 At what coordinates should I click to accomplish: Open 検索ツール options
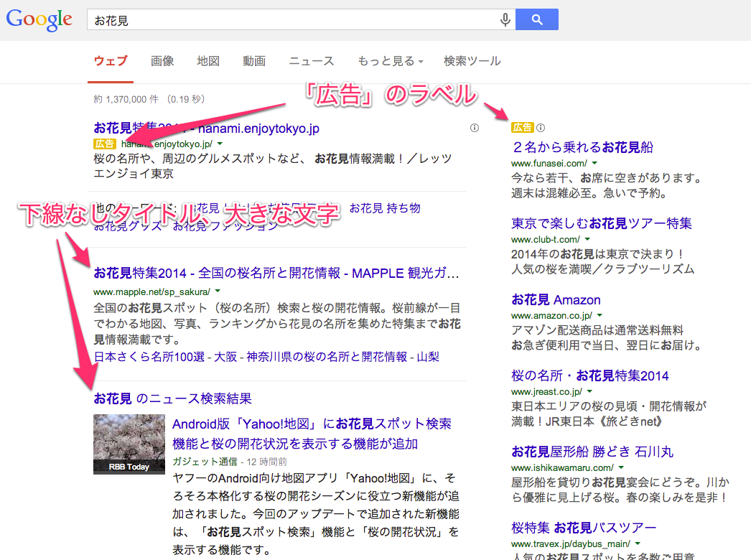pos(472,61)
